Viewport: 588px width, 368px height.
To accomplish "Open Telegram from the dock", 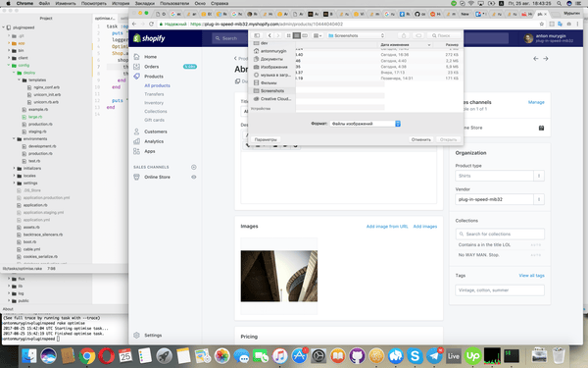I will [434, 355].
